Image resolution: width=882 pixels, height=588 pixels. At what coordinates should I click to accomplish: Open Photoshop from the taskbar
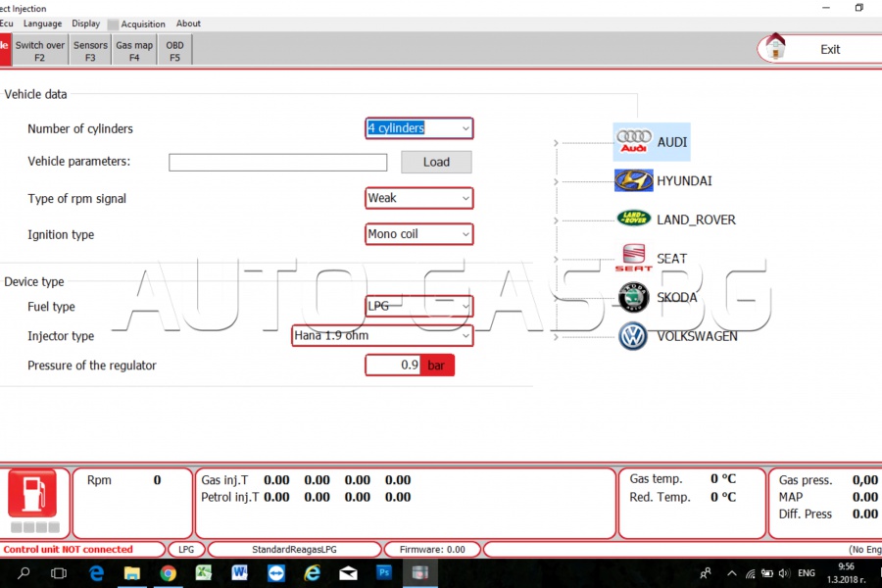click(384, 572)
